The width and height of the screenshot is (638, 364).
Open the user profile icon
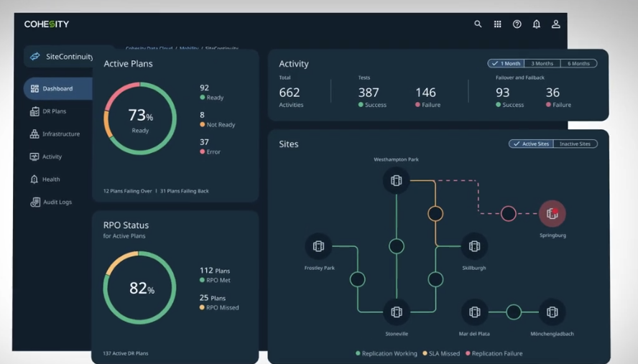click(x=555, y=24)
